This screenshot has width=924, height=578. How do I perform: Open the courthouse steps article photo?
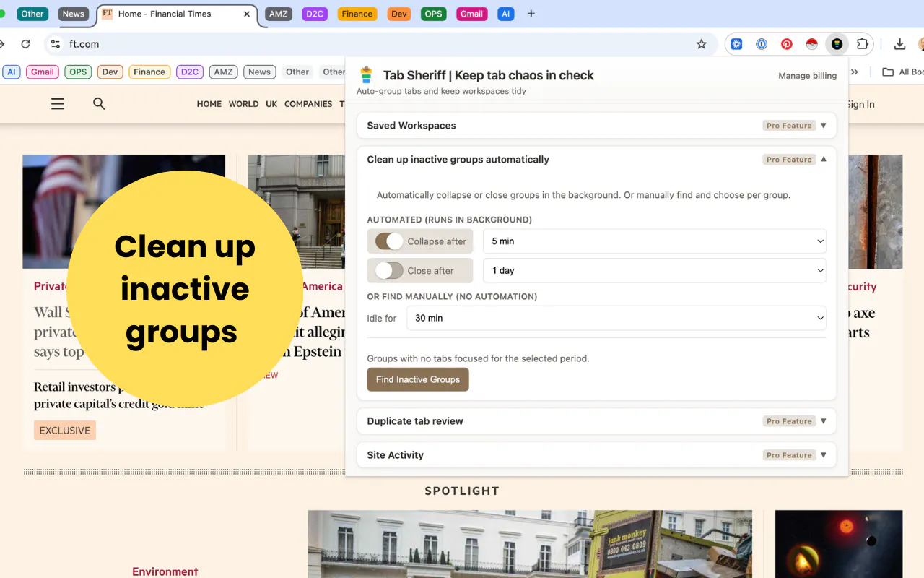click(x=297, y=212)
